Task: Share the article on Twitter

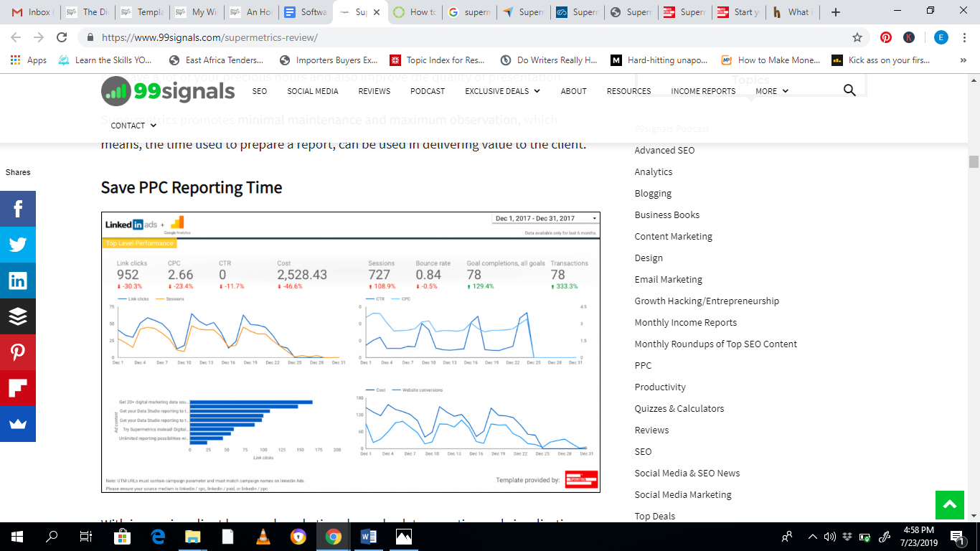Action: pyautogui.click(x=18, y=245)
